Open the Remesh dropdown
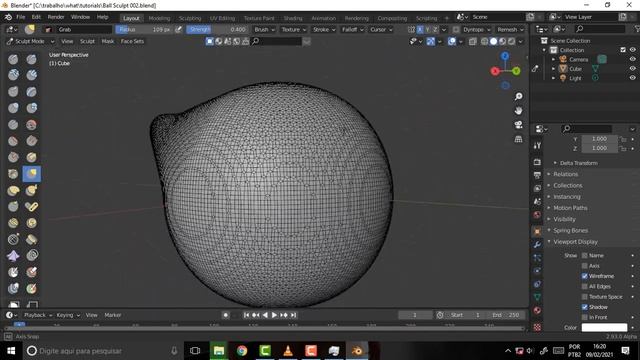This screenshot has height=360, width=640. coord(510,29)
